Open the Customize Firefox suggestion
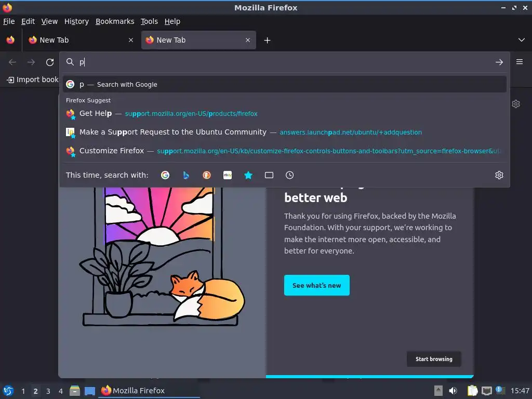 click(x=285, y=151)
